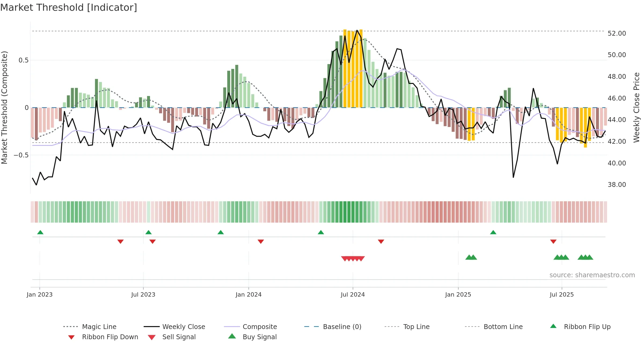Toggle the Composite legend entry
This screenshot has width=644, height=362.
coord(250,327)
